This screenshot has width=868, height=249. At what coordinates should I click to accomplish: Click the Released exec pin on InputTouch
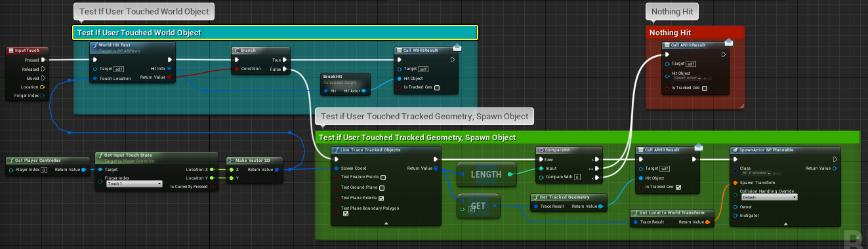[43, 69]
